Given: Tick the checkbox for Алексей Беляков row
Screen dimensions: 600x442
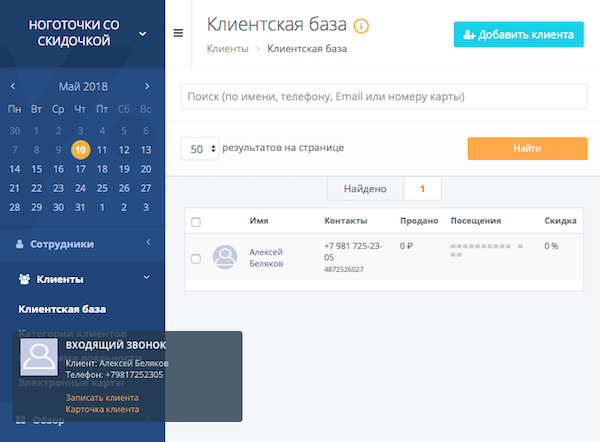Looking at the screenshot, I should coord(196,259).
